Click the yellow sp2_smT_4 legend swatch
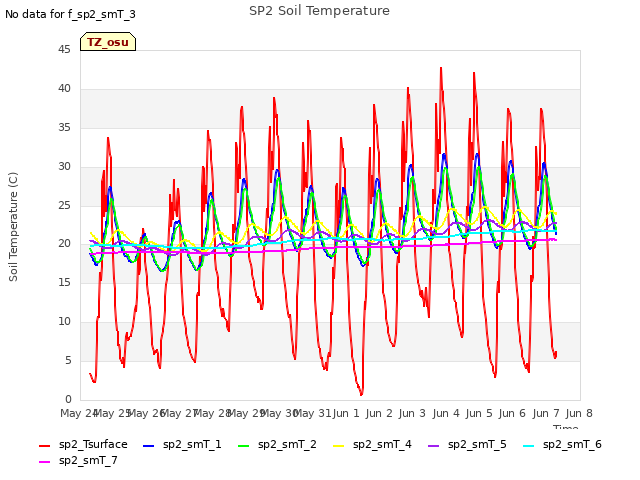Image resolution: width=640 pixels, height=480 pixels. (x=338, y=446)
